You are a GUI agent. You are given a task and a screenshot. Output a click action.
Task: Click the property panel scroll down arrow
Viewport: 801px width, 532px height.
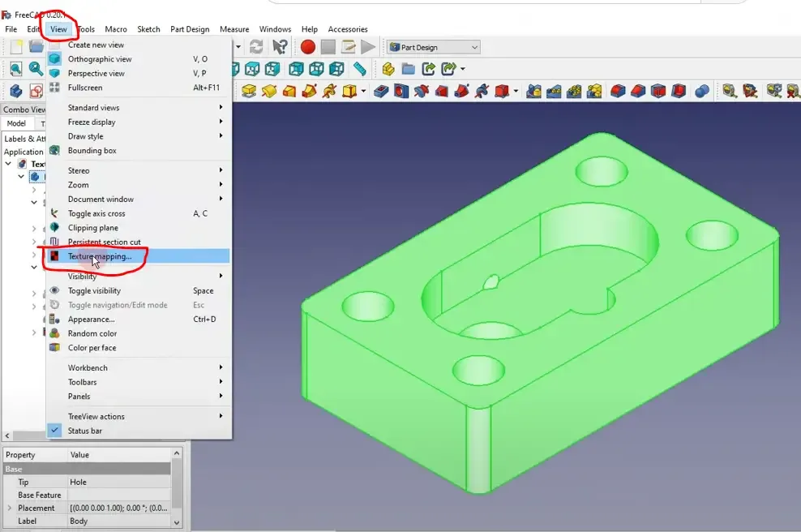[177, 523]
